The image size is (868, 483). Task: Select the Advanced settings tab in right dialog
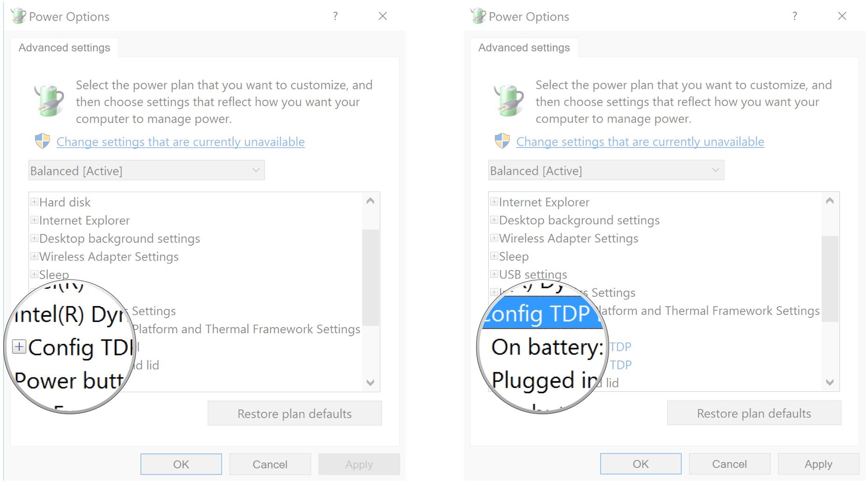(x=524, y=48)
